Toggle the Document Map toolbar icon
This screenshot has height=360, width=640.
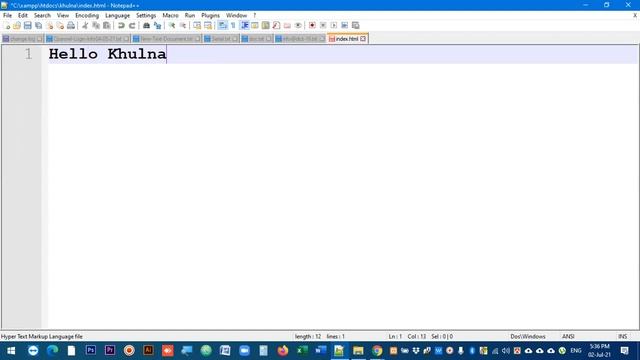tap(265, 26)
